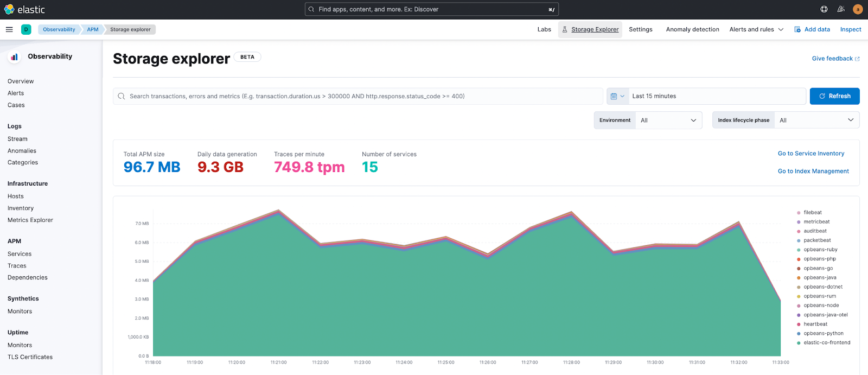Open the hamburger navigation menu
This screenshot has width=868, height=375.
9,29
